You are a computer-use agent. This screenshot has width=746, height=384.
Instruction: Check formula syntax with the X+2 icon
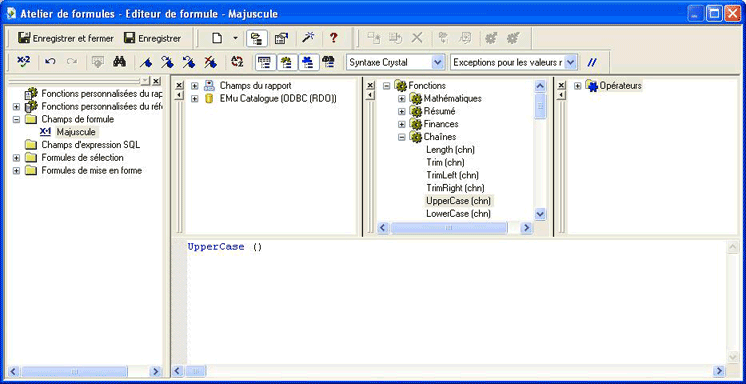23,62
